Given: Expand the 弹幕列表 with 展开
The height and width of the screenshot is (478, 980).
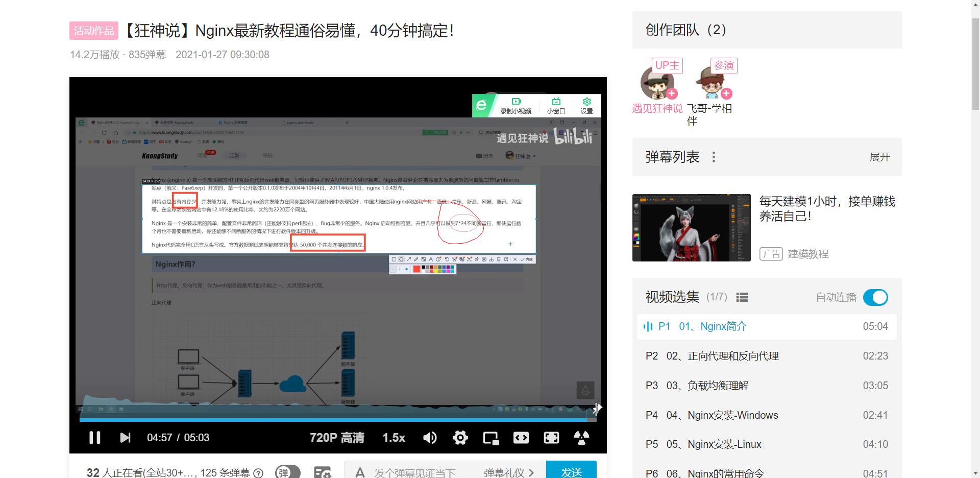Looking at the screenshot, I should (x=879, y=157).
